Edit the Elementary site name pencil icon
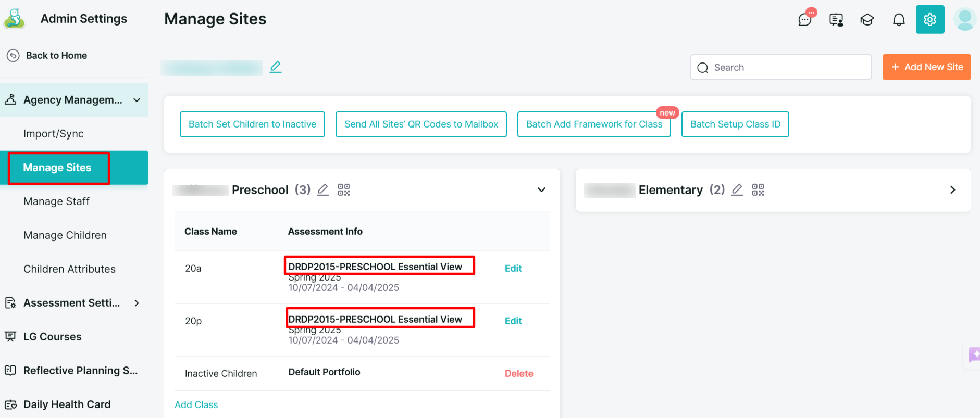Viewport: 980px width, 418px height. click(x=737, y=190)
